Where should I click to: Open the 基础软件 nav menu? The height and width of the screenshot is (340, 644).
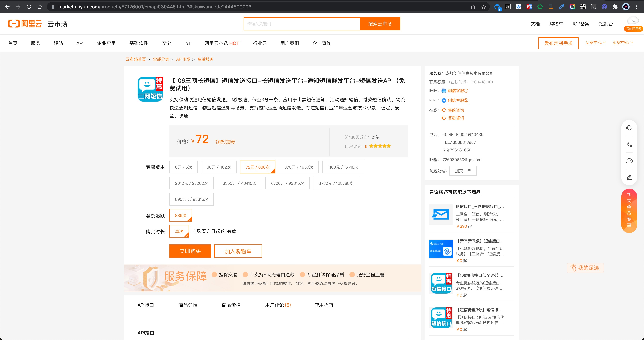pyautogui.click(x=139, y=43)
